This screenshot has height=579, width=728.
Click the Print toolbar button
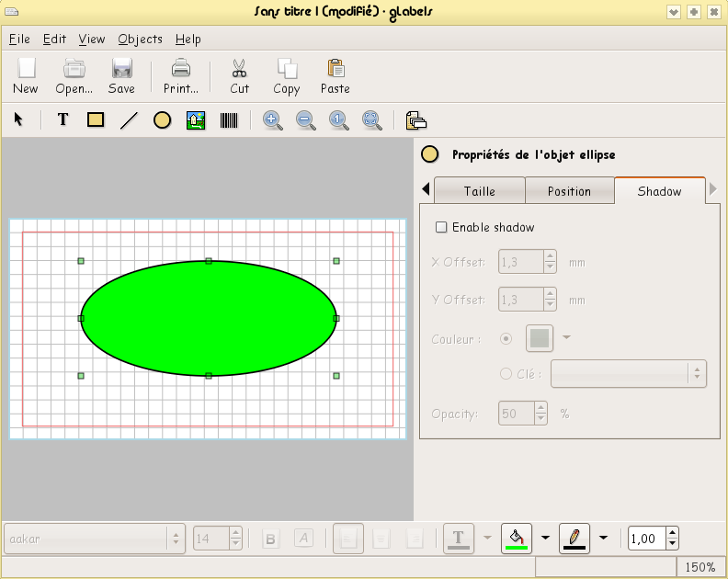pyautogui.click(x=181, y=76)
